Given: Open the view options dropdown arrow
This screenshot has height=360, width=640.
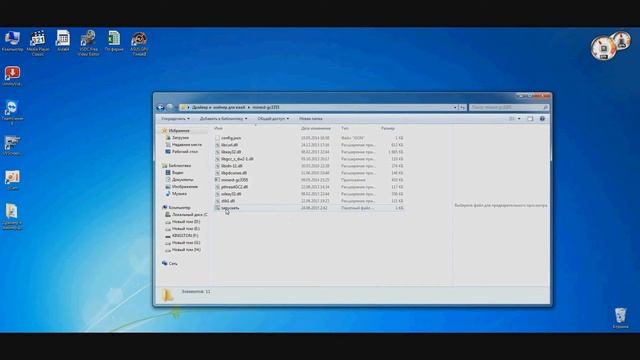Looking at the screenshot, I should click(519, 119).
